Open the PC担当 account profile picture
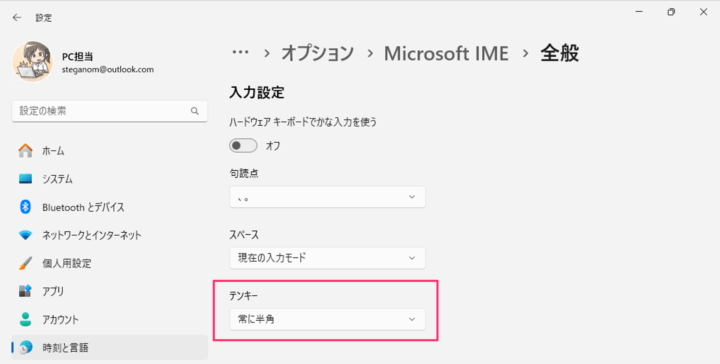The height and width of the screenshot is (364, 720). coord(32,62)
